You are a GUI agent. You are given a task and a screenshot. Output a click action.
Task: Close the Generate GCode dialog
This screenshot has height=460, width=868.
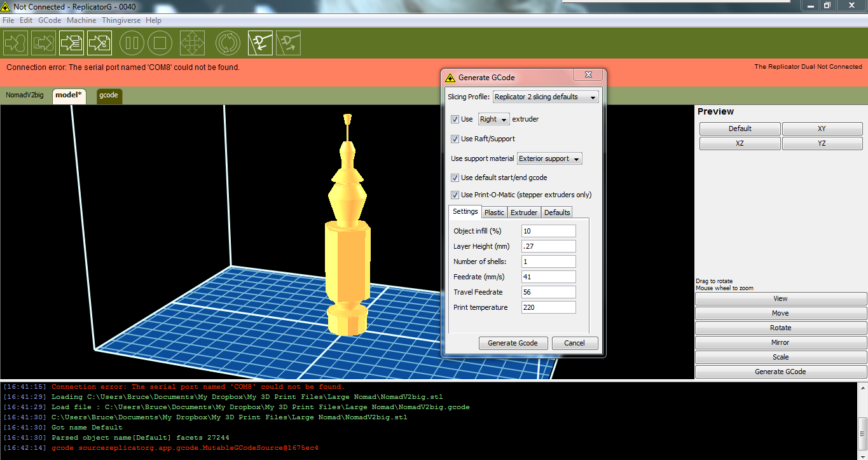pos(588,75)
